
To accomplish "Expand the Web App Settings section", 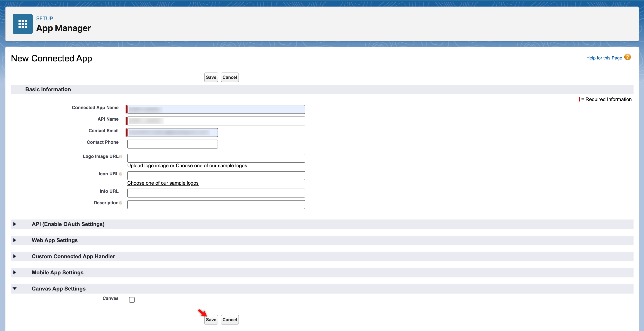I will pos(15,240).
